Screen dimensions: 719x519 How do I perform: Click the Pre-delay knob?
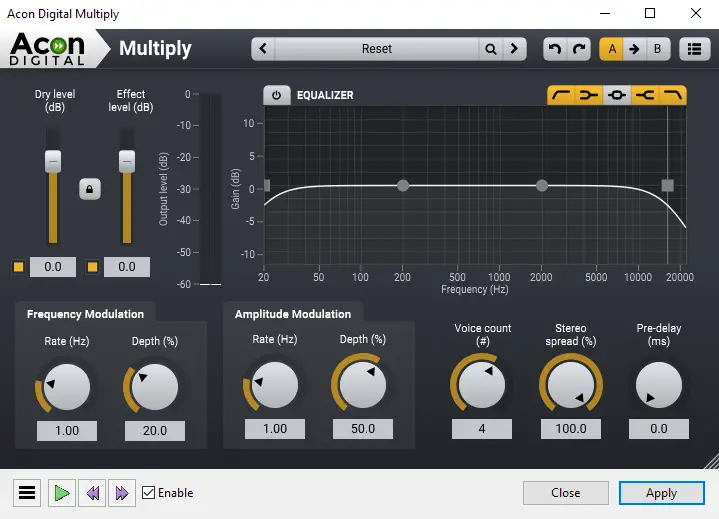click(659, 385)
